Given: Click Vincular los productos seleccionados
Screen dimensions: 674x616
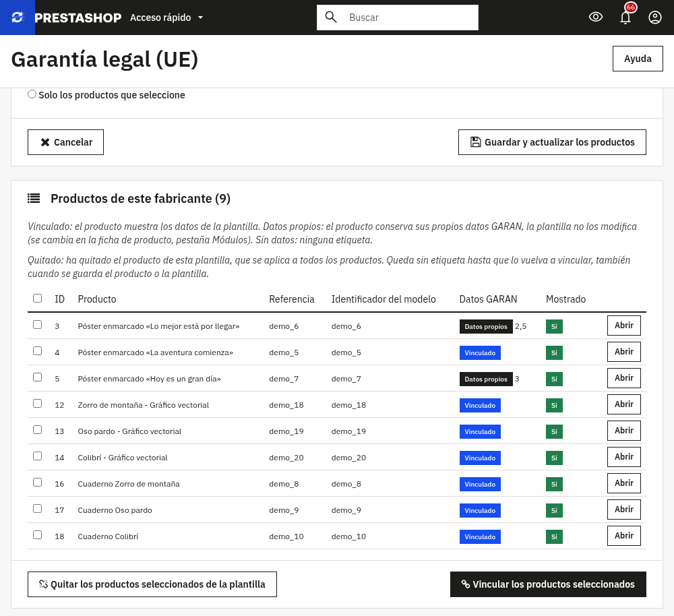Looking at the screenshot, I should pyautogui.click(x=548, y=584).
